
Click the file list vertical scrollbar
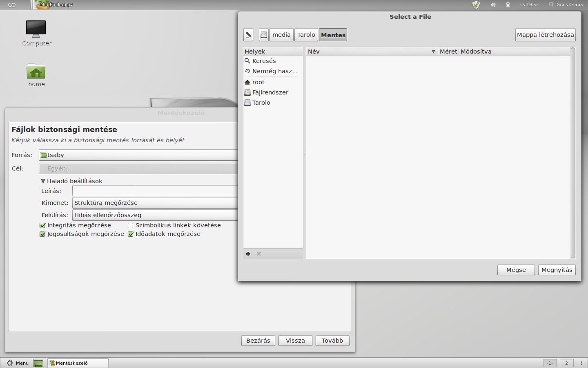coord(573,153)
